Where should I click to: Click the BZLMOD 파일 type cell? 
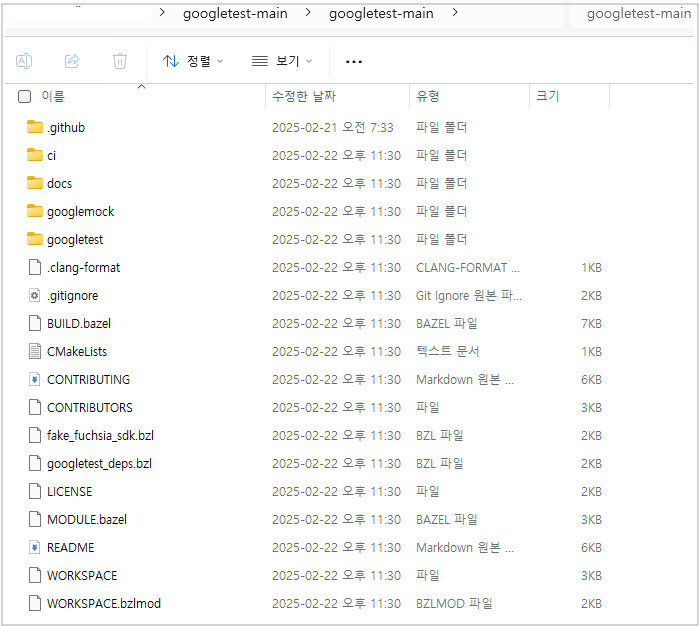click(454, 603)
